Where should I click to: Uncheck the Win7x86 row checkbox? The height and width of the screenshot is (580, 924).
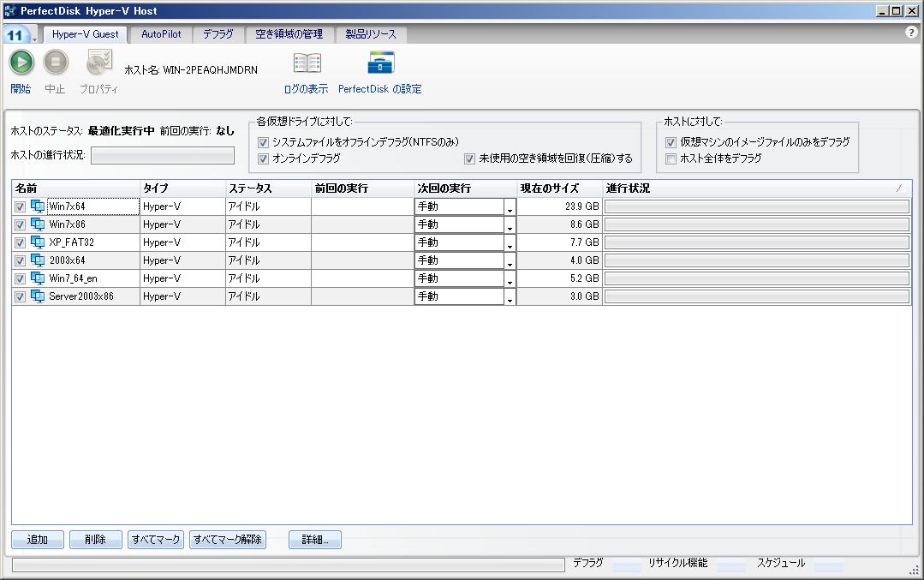point(20,224)
